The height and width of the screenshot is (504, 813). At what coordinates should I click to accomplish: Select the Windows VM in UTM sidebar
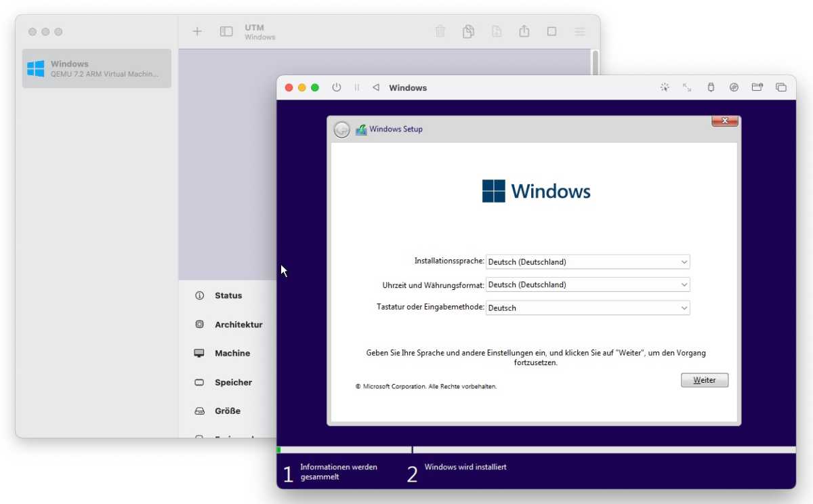(x=97, y=68)
